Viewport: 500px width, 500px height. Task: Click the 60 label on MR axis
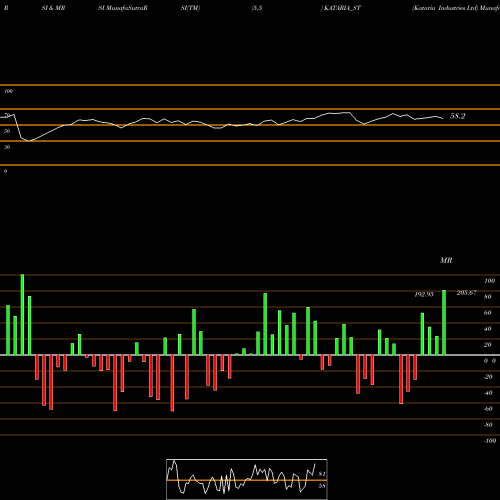487,313
